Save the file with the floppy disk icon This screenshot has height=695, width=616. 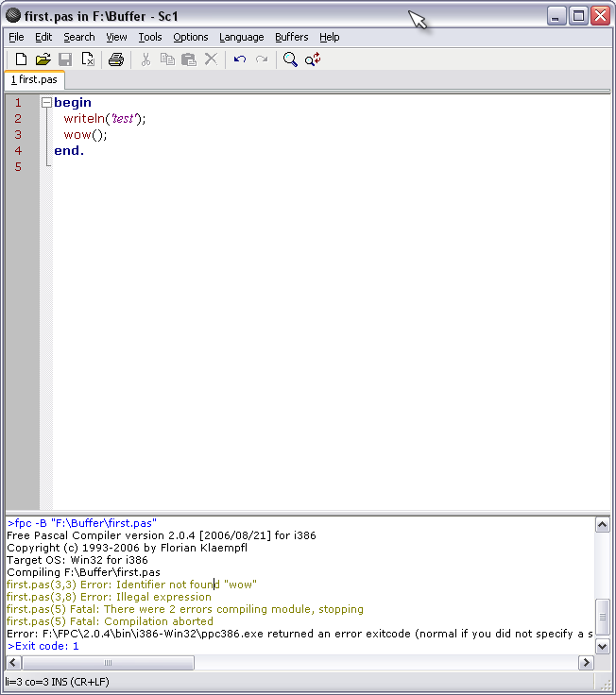click(65, 59)
